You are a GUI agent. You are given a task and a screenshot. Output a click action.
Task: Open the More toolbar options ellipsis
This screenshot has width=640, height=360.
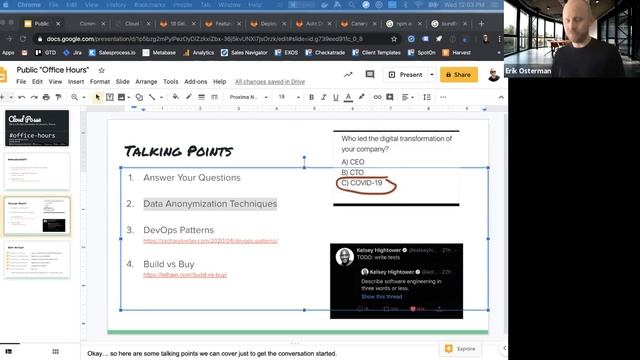(x=443, y=97)
